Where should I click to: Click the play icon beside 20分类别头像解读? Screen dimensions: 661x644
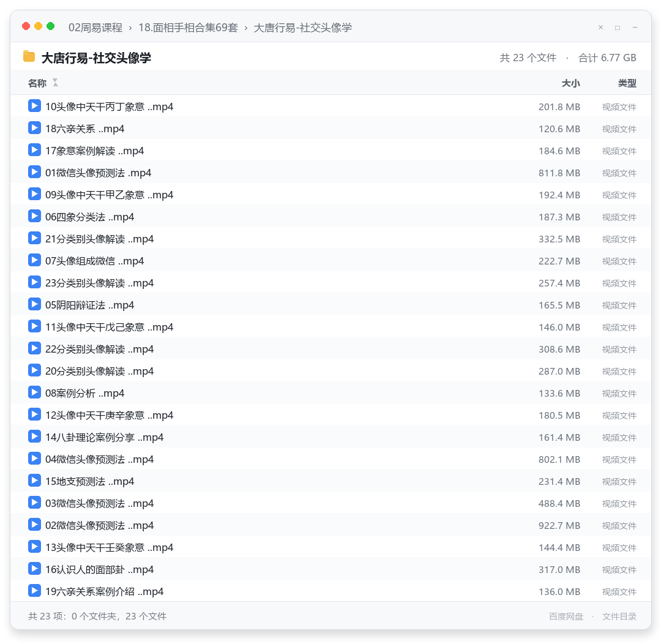pos(34,370)
